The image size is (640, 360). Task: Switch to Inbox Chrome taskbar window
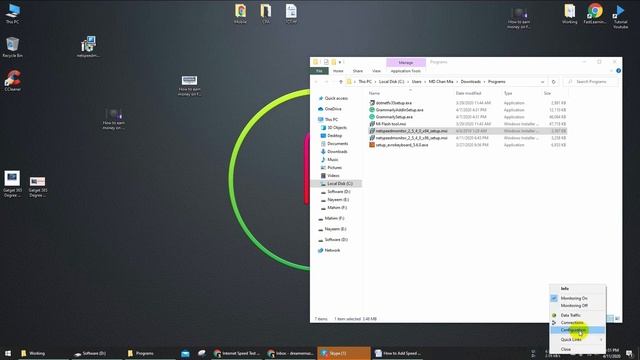[290, 353]
